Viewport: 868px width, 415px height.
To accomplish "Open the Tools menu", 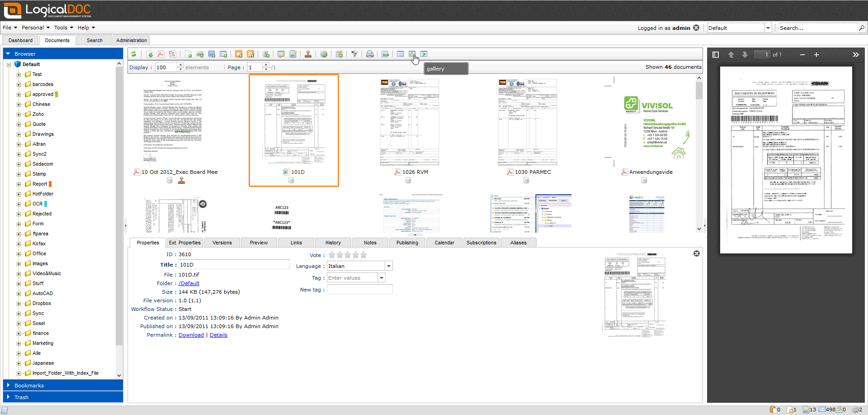I will 62,28.
